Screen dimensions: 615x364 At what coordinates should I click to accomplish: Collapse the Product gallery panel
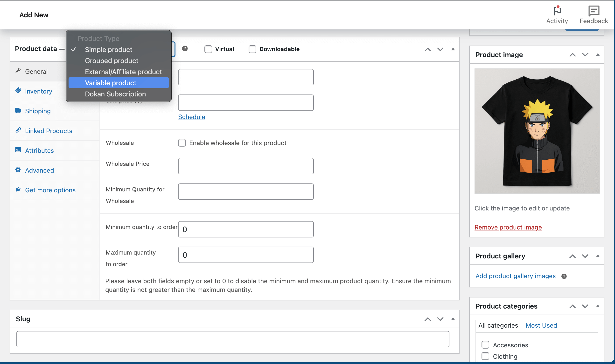pyautogui.click(x=598, y=256)
